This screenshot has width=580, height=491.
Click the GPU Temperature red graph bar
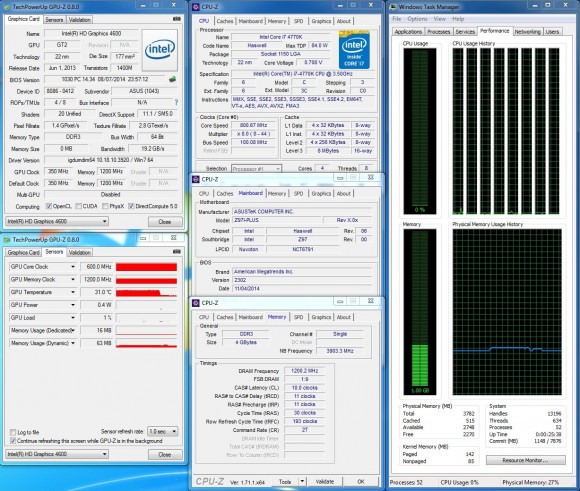(x=146, y=292)
